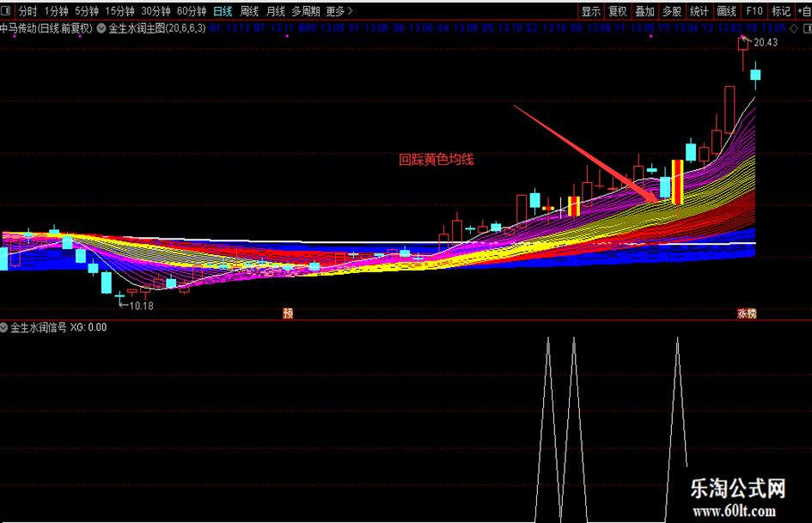Screen dimensions: 812x523
Task: Click the diamond icon at indicator row end
Action: (793, 29)
